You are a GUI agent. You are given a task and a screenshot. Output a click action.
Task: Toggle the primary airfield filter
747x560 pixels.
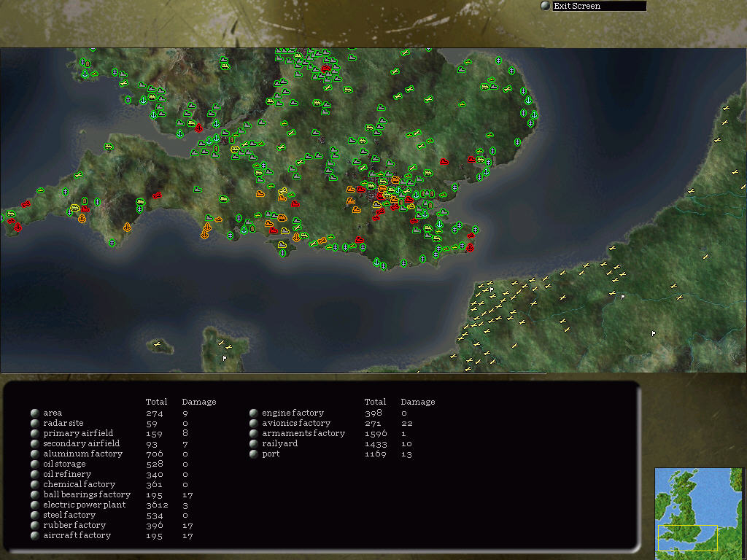click(x=35, y=433)
